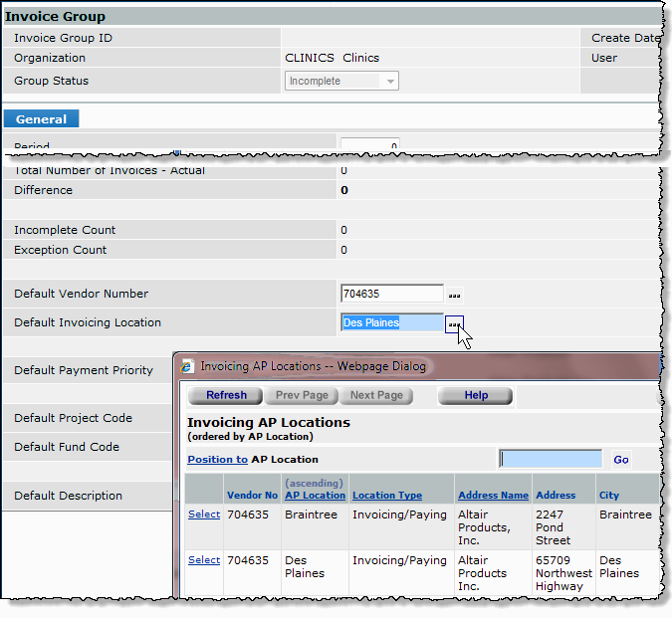Click the Next Page button
The width and height of the screenshot is (672, 618).
[376, 395]
